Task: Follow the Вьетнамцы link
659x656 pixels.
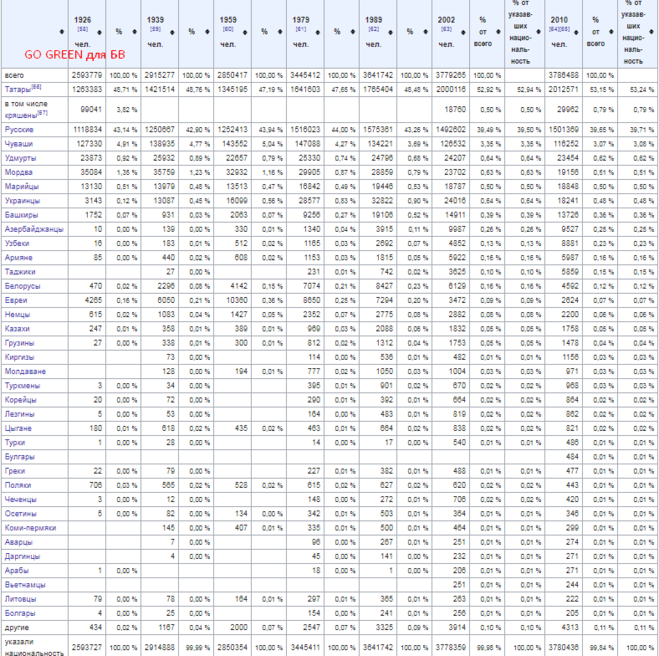Action: (x=24, y=584)
